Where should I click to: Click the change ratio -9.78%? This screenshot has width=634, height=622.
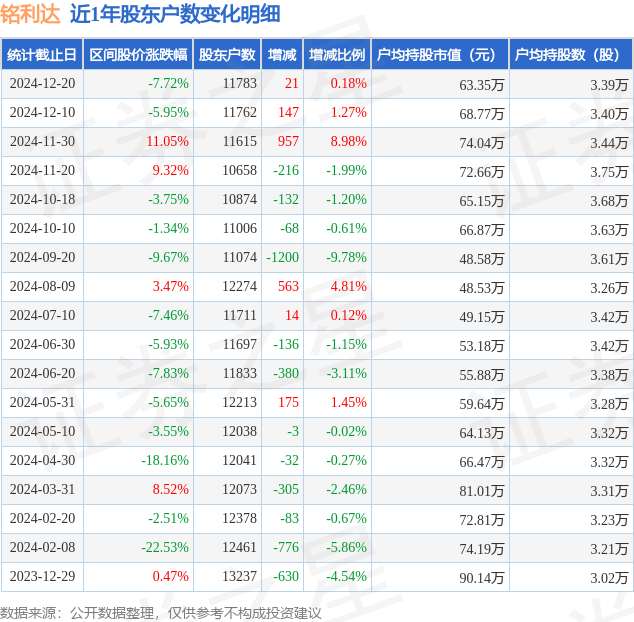[347, 258]
